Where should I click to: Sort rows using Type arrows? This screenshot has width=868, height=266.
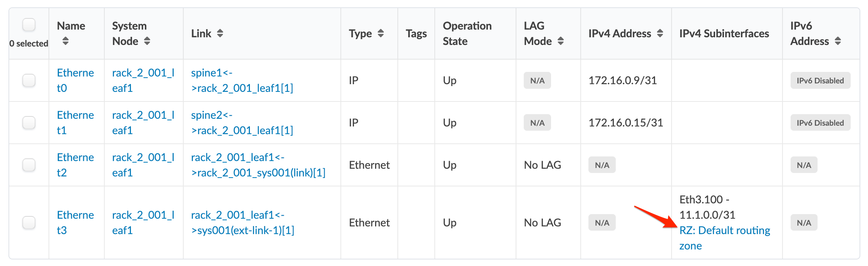pos(381,33)
